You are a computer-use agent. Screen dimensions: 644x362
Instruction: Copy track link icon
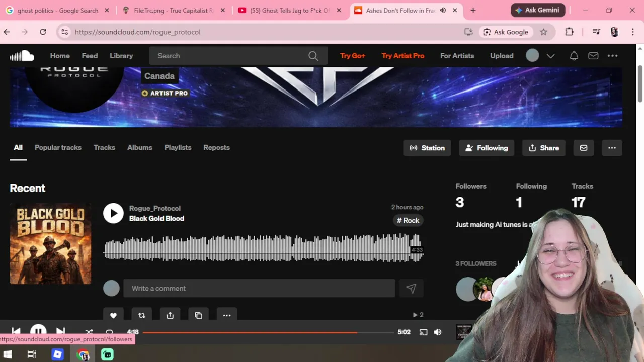tap(198, 315)
